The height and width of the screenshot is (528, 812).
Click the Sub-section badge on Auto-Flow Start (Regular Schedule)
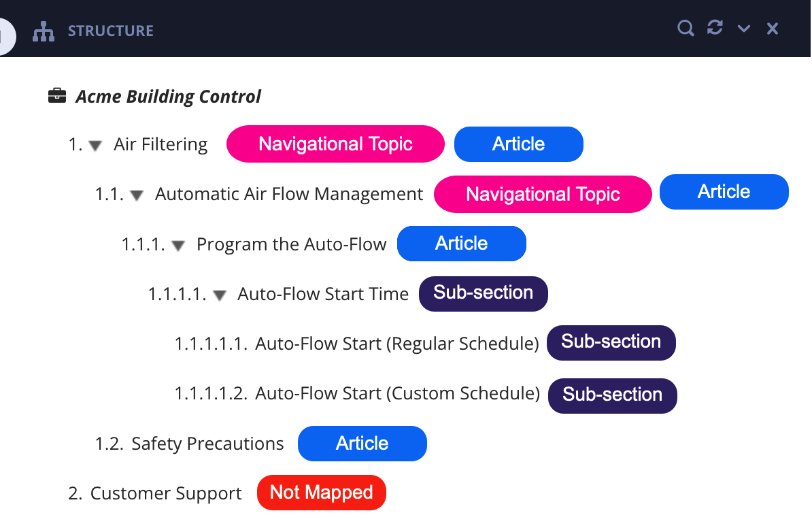tap(611, 342)
